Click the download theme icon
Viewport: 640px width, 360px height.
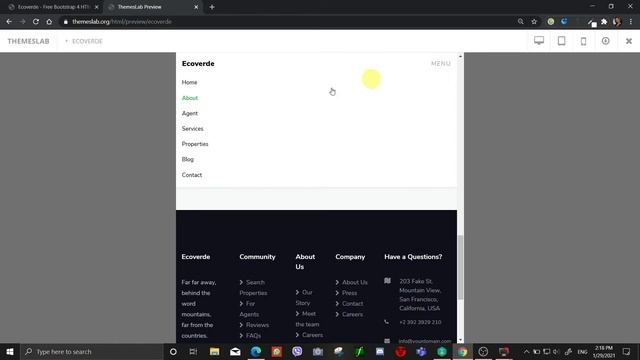coord(606,41)
